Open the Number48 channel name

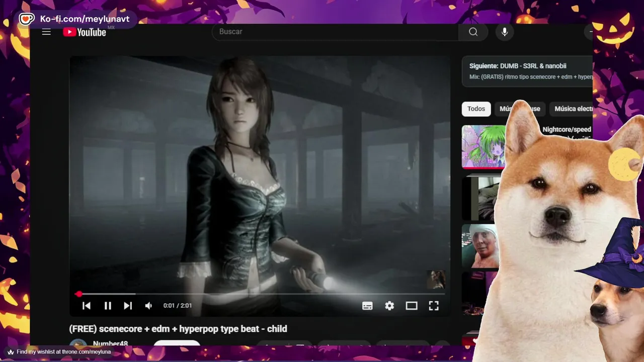coord(110,343)
